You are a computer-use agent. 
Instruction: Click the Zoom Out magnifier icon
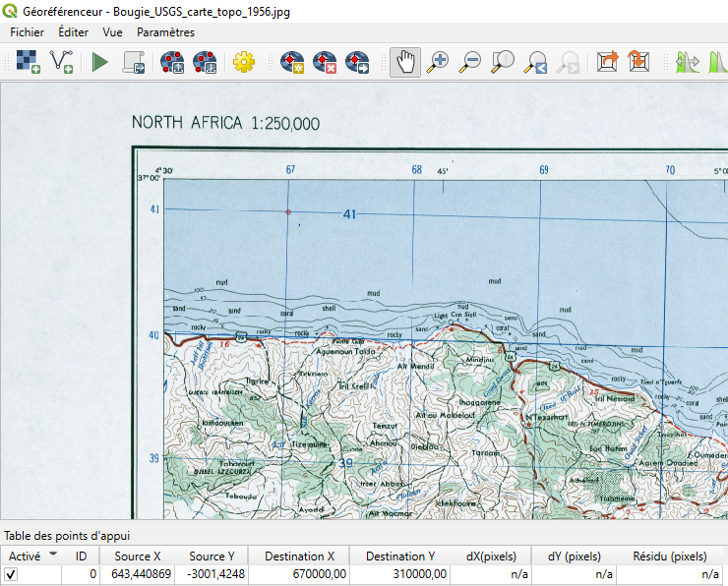471,62
